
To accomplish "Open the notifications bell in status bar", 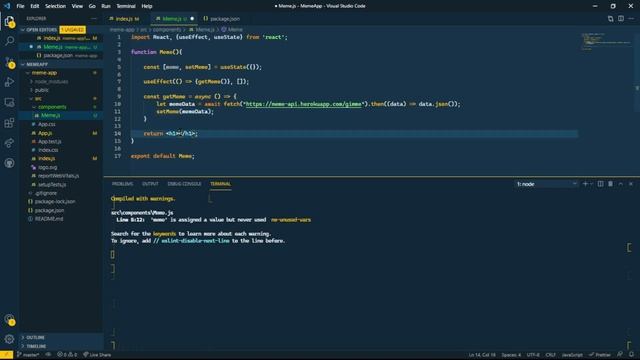I will [631, 355].
